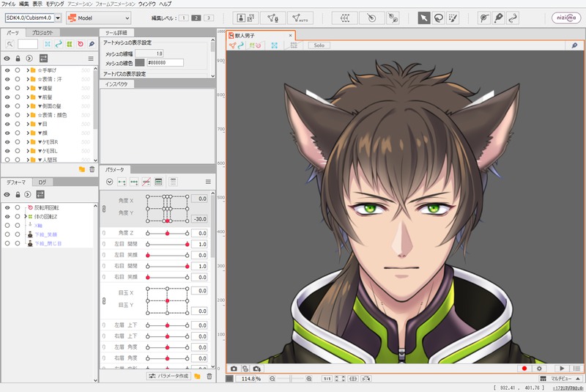
Task: Open the nizima button
Action: (x=566, y=18)
